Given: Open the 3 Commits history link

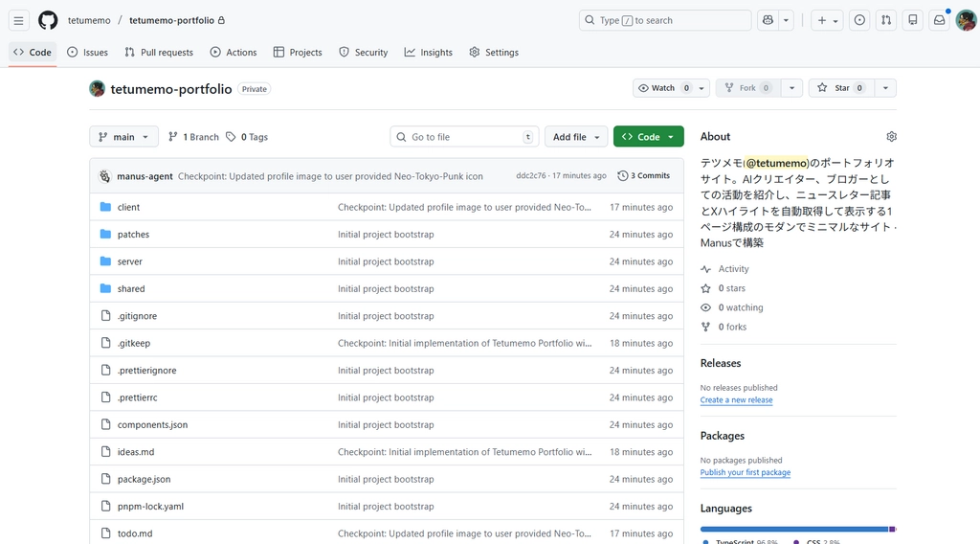Looking at the screenshot, I should coord(644,175).
